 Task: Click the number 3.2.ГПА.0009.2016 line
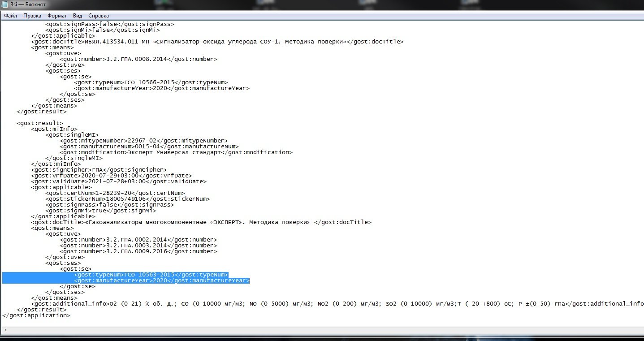tap(138, 251)
